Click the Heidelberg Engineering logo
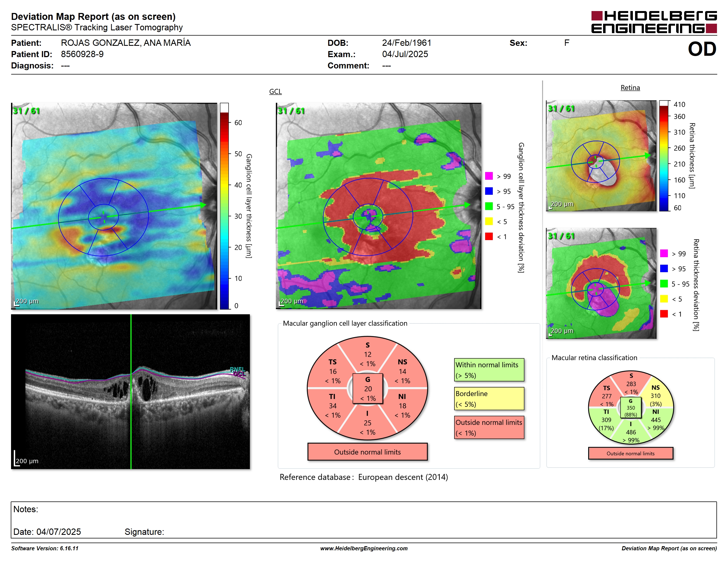This screenshot has width=728, height=563. coord(654,22)
